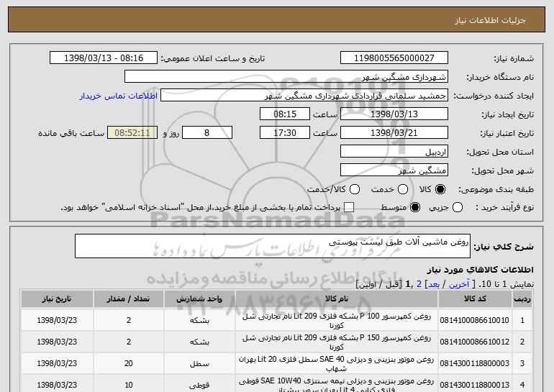
Task: Toggle the اسناد خزانه اسلامی payment checkbox
Action: (x=349, y=207)
